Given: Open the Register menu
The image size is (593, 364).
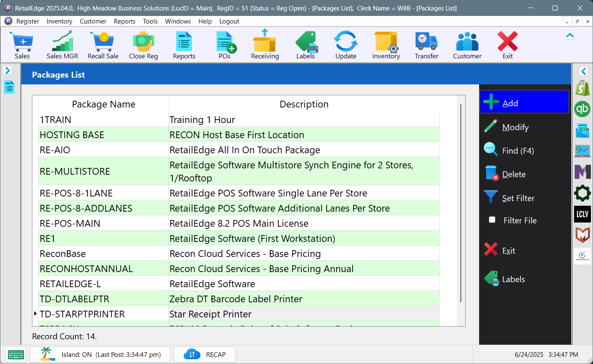Looking at the screenshot, I should click(x=28, y=21).
